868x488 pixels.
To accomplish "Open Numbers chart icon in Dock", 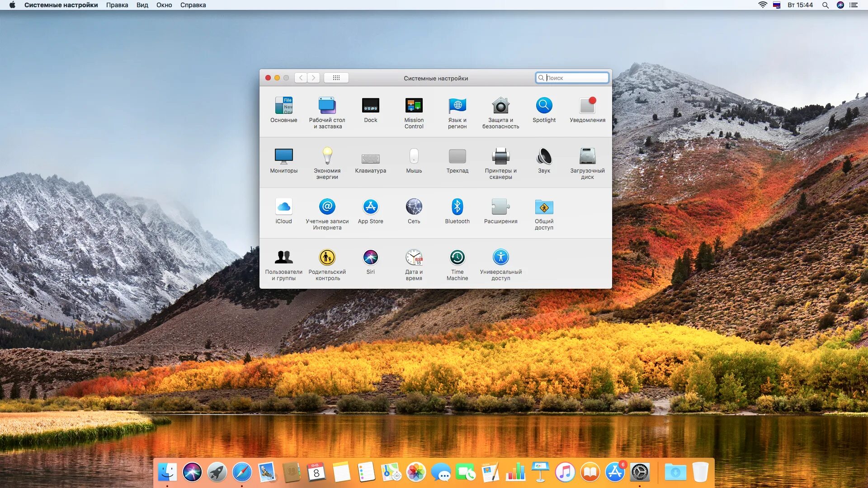I will point(515,473).
